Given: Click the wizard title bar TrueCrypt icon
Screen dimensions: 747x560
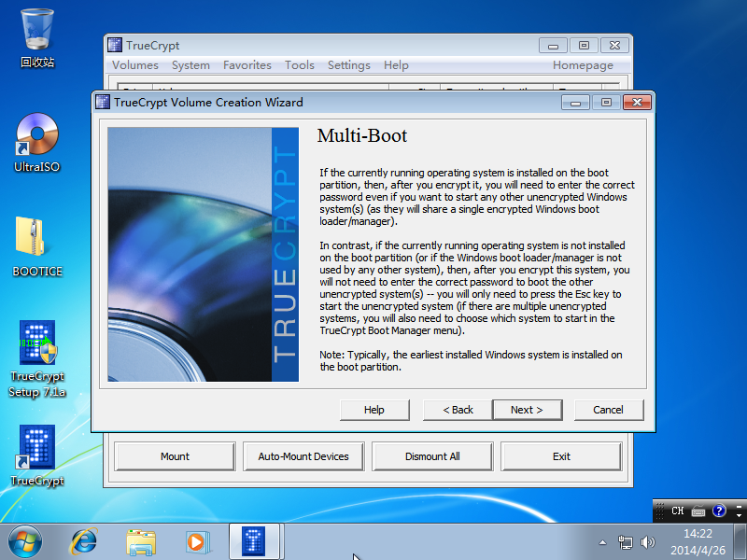Looking at the screenshot, I should [x=103, y=103].
